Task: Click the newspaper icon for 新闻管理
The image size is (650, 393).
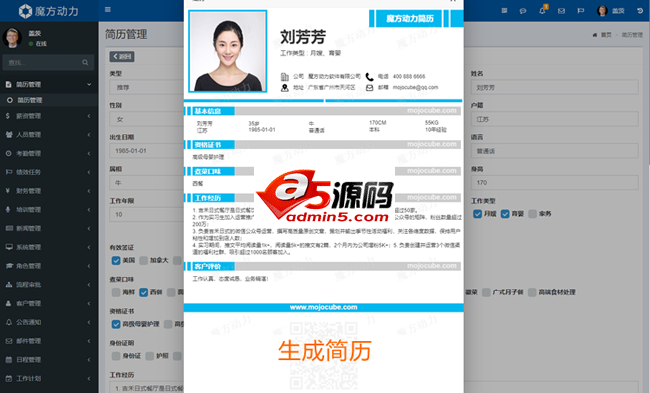Action: (x=9, y=228)
